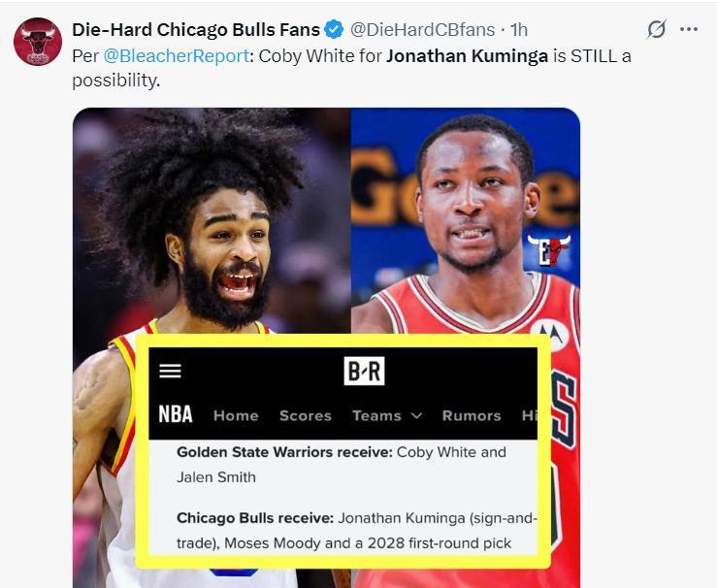Open the Bulls jersey player photo on right
The width and height of the screenshot is (717, 588).
click(466, 219)
